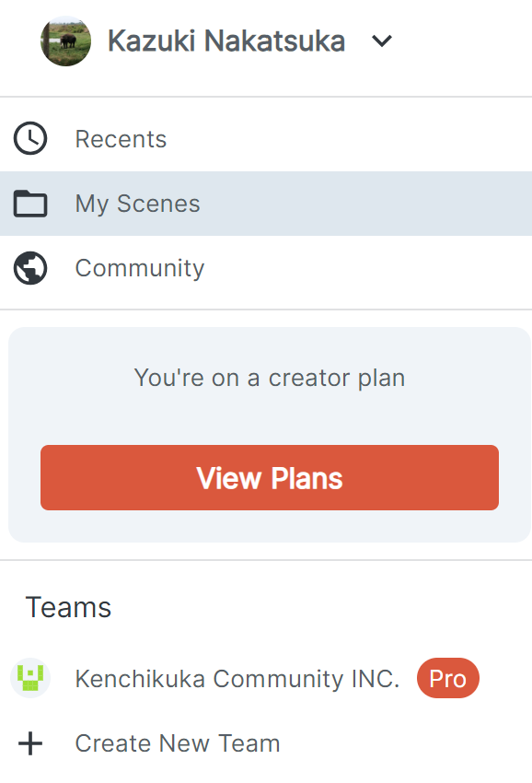The height and width of the screenshot is (783, 532).
Task: Select the My Scenes label
Action: click(x=138, y=204)
